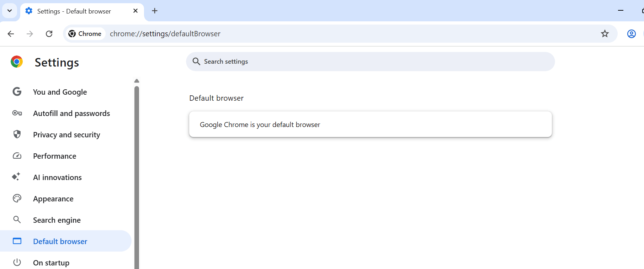Open Privacy and security section
This screenshot has width=644, height=269.
66,134
